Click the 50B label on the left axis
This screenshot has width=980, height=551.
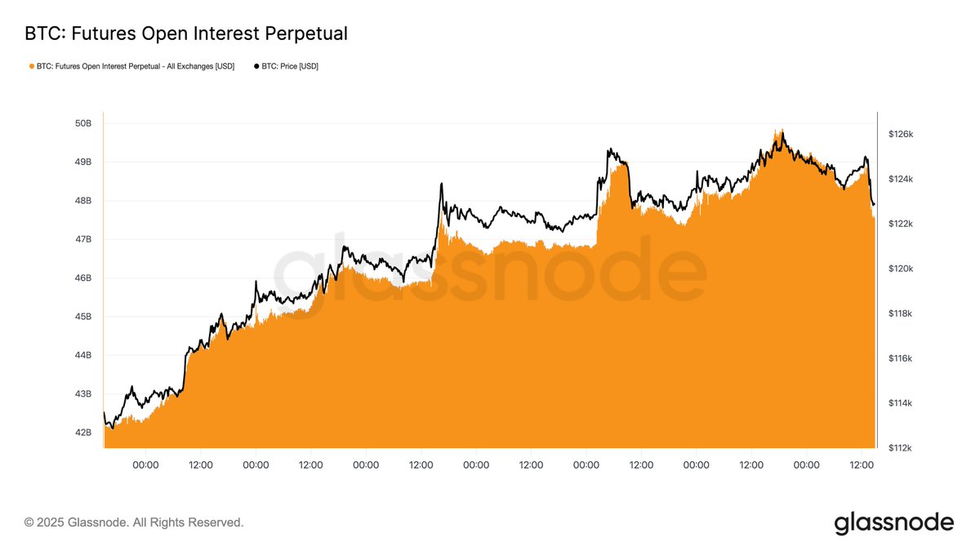pos(83,123)
